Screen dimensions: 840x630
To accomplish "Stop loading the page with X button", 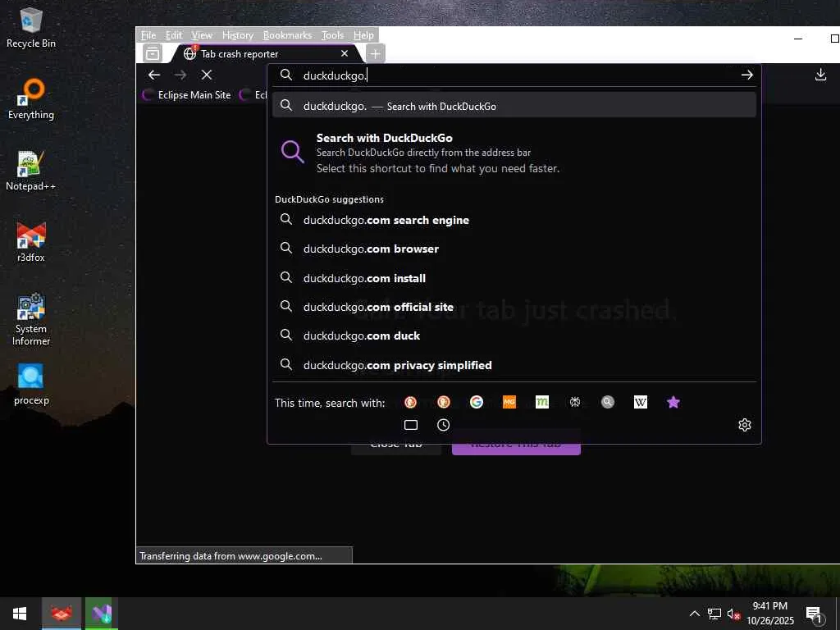I will point(207,75).
